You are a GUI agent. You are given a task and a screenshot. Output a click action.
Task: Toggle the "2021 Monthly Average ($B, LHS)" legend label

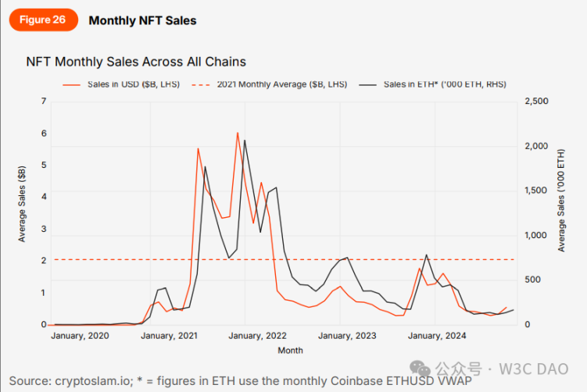click(x=281, y=84)
